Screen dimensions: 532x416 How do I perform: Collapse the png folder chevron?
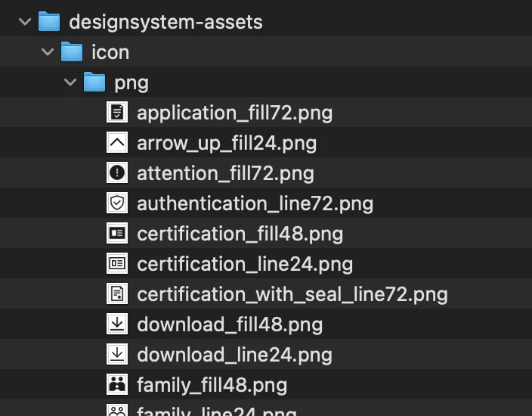[x=70, y=82]
